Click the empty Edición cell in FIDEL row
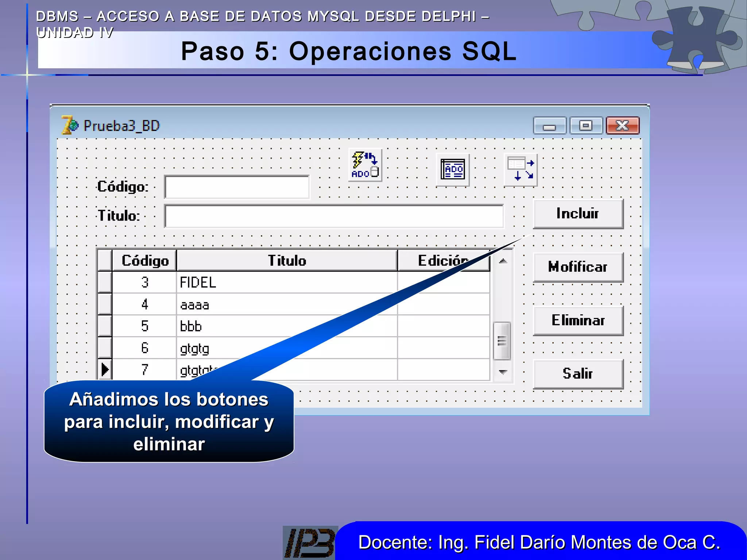Viewport: 747px width, 560px height. coord(444,283)
